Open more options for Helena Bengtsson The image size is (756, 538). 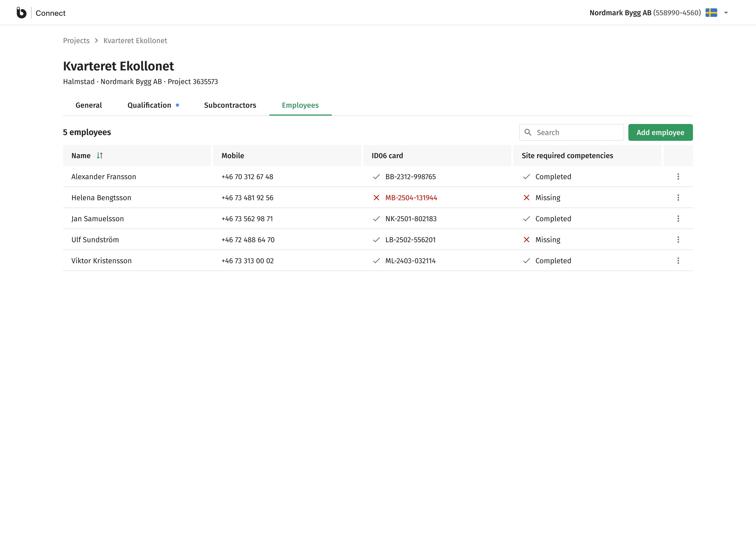coord(678,198)
